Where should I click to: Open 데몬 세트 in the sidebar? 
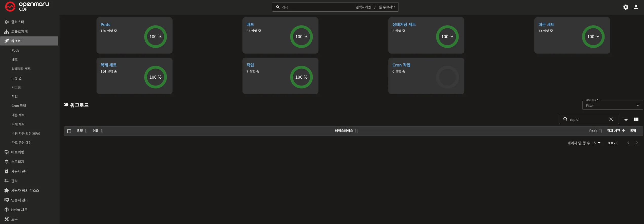[x=18, y=115]
